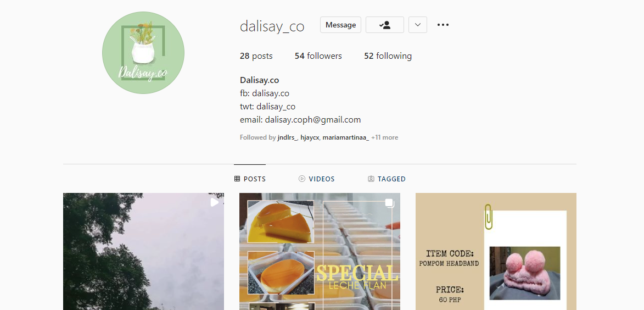Open follower jndlrs_ profile link
644x310 pixels.
288,137
